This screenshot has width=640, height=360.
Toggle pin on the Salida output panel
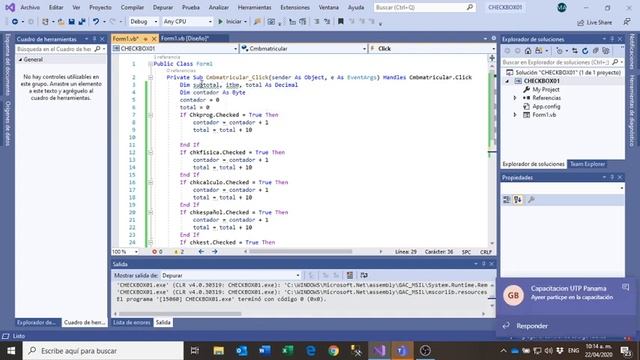point(484,264)
